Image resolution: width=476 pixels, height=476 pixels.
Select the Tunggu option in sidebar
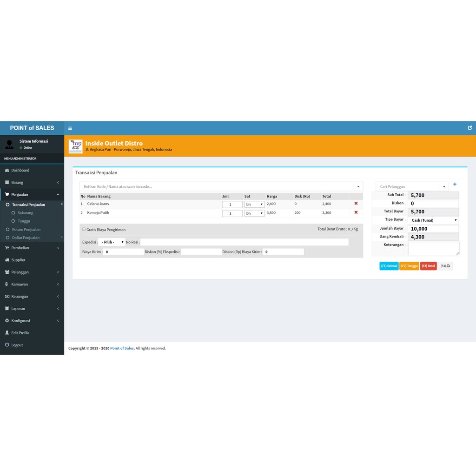pos(24,221)
